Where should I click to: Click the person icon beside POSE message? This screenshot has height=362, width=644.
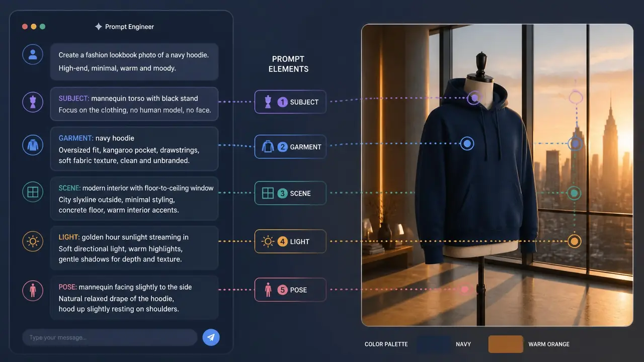33,291
